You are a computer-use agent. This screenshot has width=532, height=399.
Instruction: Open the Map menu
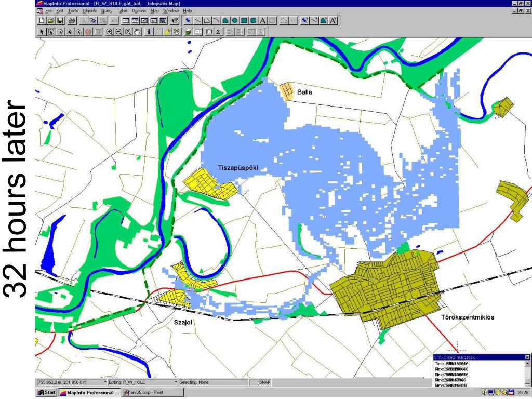coord(154,11)
